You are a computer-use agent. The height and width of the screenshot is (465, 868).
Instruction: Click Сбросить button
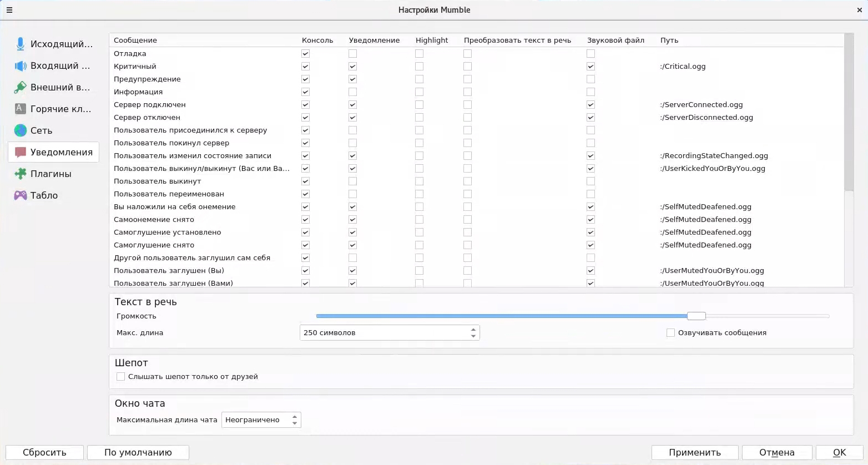[44, 452]
